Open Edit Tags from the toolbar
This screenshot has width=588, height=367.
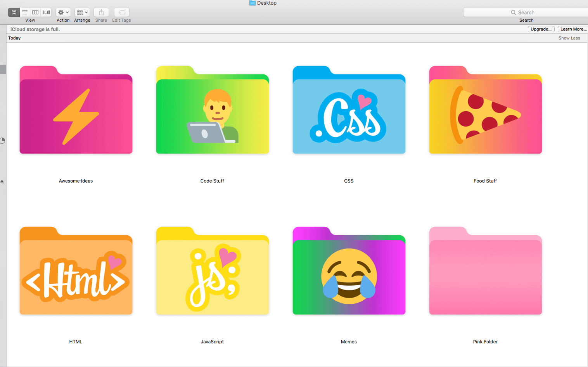(121, 12)
